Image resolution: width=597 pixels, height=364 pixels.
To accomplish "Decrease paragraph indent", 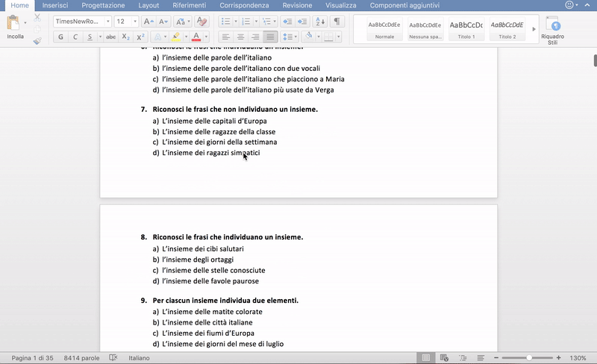I will click(288, 22).
